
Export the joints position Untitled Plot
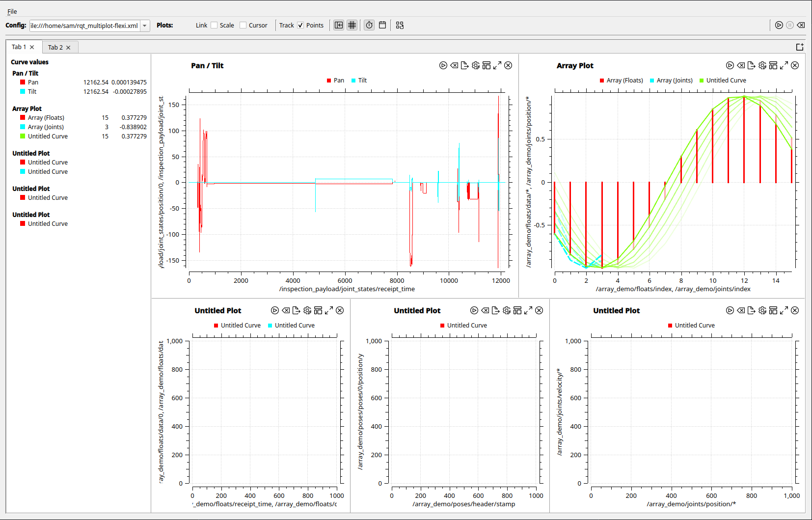click(x=752, y=310)
